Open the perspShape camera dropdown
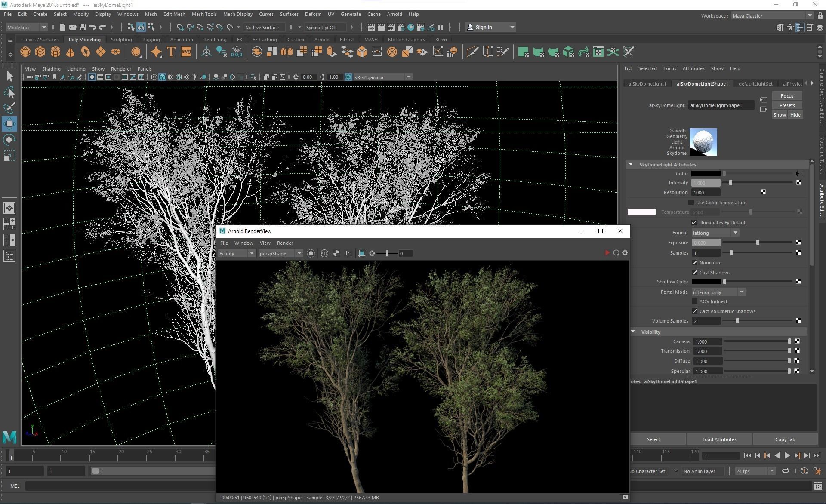The image size is (826, 504). click(x=280, y=253)
